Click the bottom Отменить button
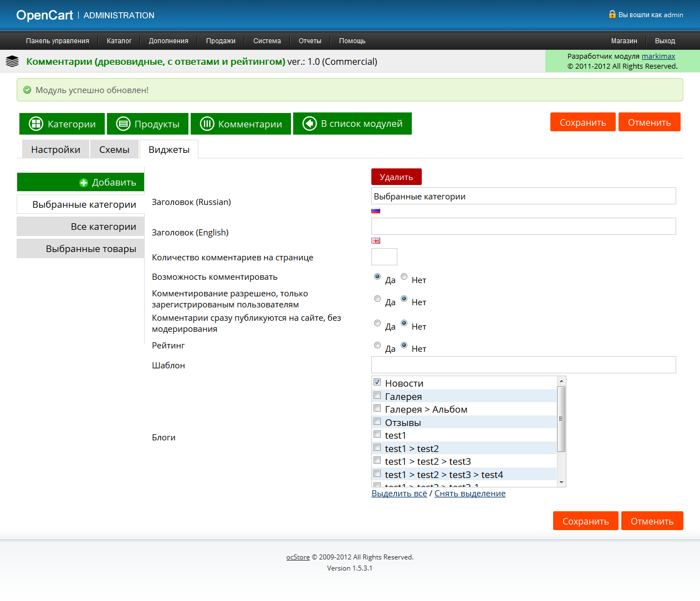 pos(652,521)
